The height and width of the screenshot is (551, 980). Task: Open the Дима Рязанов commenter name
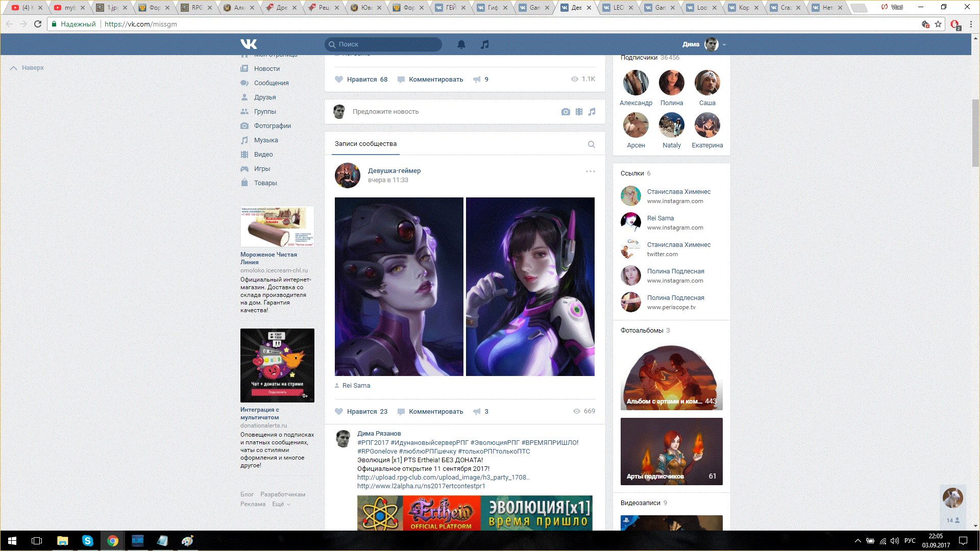(x=379, y=434)
